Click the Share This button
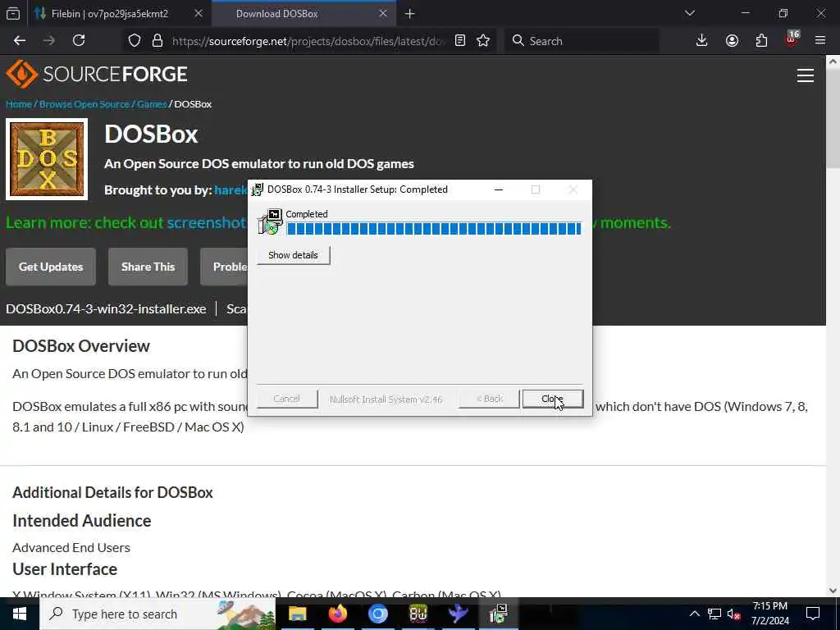Viewport: 840px width, 630px height. tap(148, 267)
